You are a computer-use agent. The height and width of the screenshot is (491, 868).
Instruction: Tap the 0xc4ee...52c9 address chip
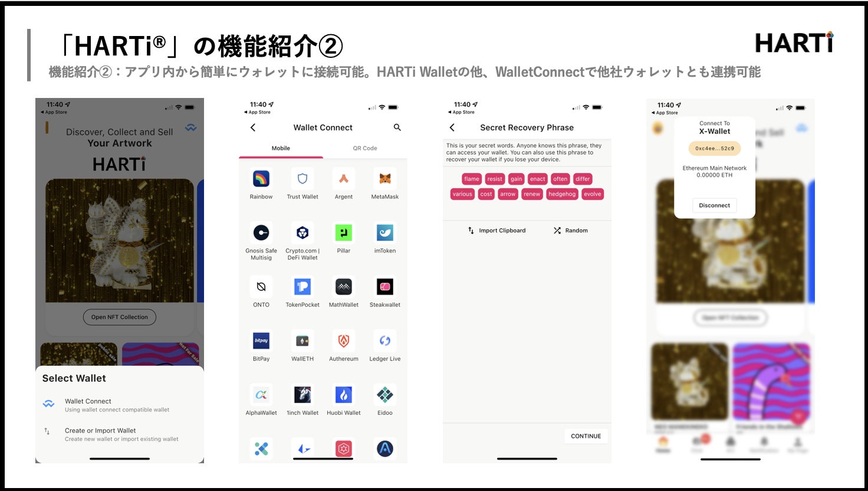715,149
